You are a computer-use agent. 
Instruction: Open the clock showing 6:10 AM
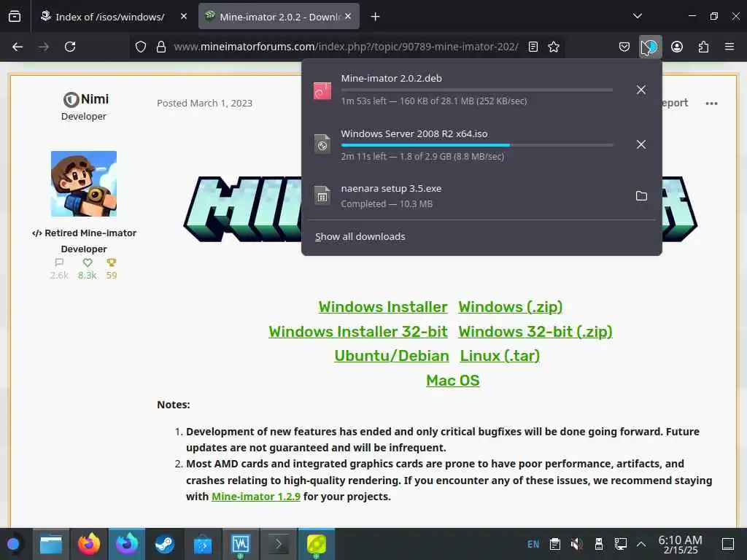click(680, 544)
